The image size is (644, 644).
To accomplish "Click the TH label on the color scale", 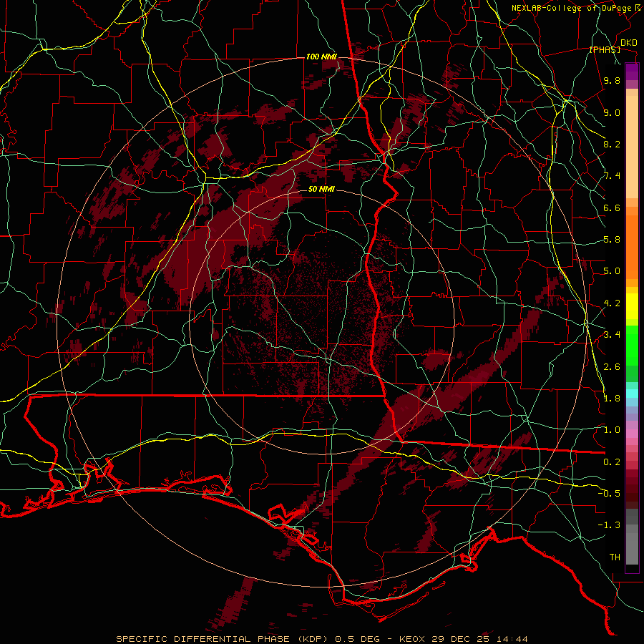I will [615, 557].
